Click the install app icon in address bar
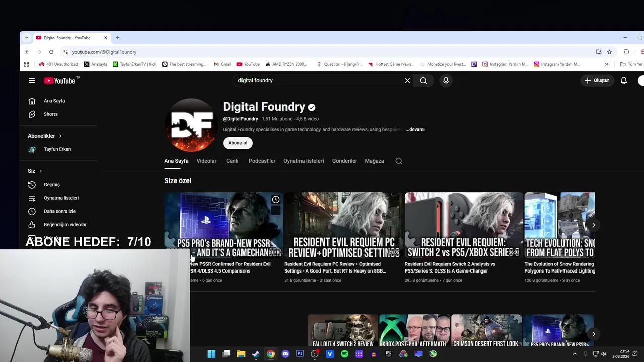644x362 pixels. pos(598,52)
